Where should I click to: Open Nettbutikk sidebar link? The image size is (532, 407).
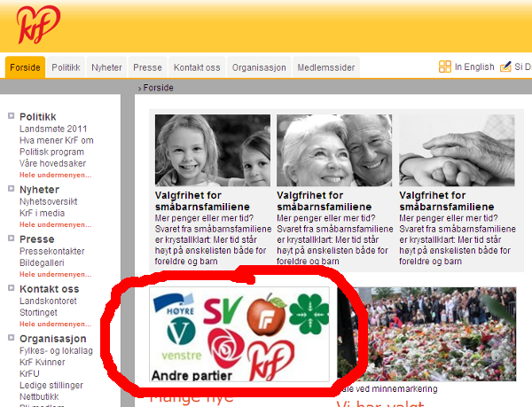[x=39, y=397]
